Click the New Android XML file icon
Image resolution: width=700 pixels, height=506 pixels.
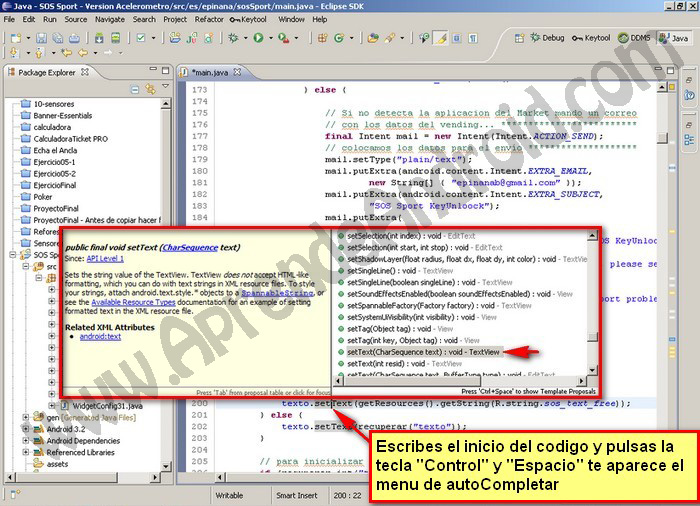208,38
